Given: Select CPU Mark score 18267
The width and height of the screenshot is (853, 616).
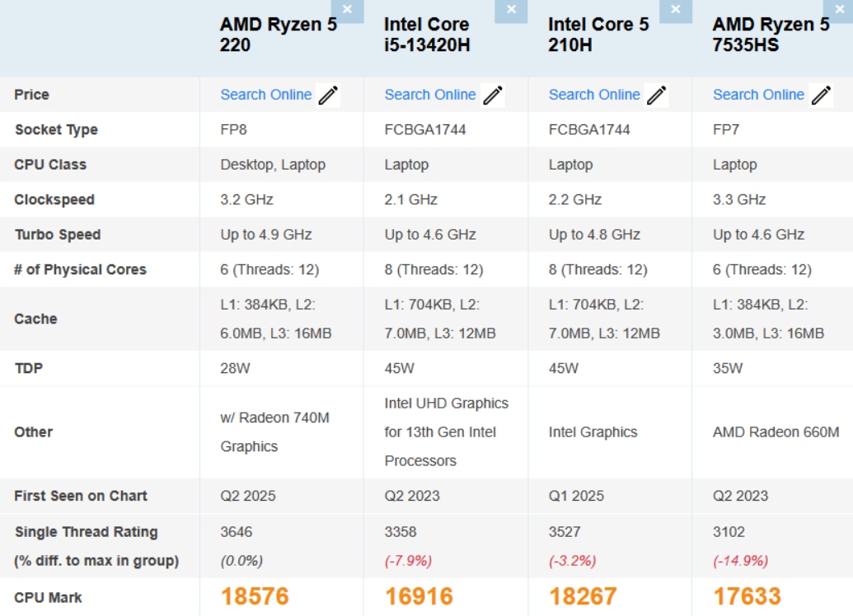Looking at the screenshot, I should [x=584, y=596].
